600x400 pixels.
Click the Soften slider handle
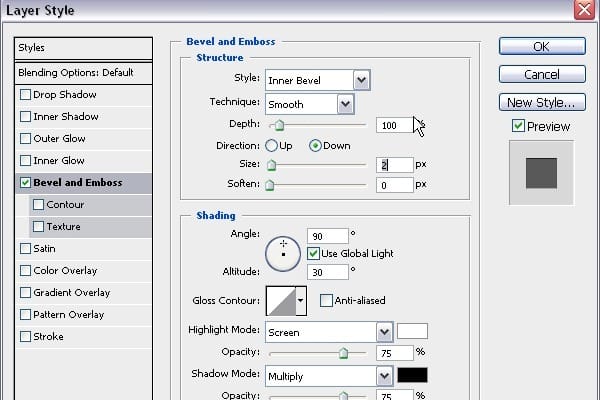pyautogui.click(x=270, y=185)
